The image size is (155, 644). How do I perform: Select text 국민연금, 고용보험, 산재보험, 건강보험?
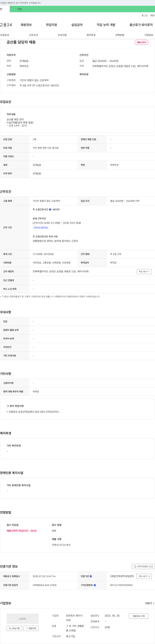click(x=51, y=263)
